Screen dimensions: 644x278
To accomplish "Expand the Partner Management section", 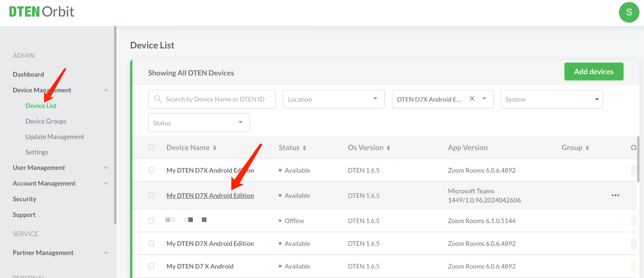I will click(106, 253).
